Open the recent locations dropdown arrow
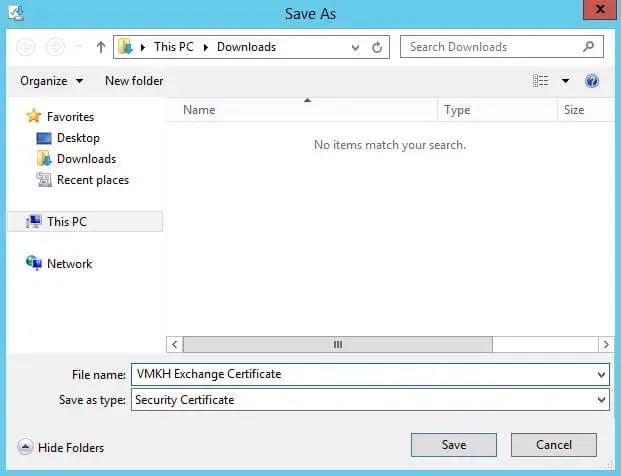The width and height of the screenshot is (621, 476). pyautogui.click(x=78, y=47)
